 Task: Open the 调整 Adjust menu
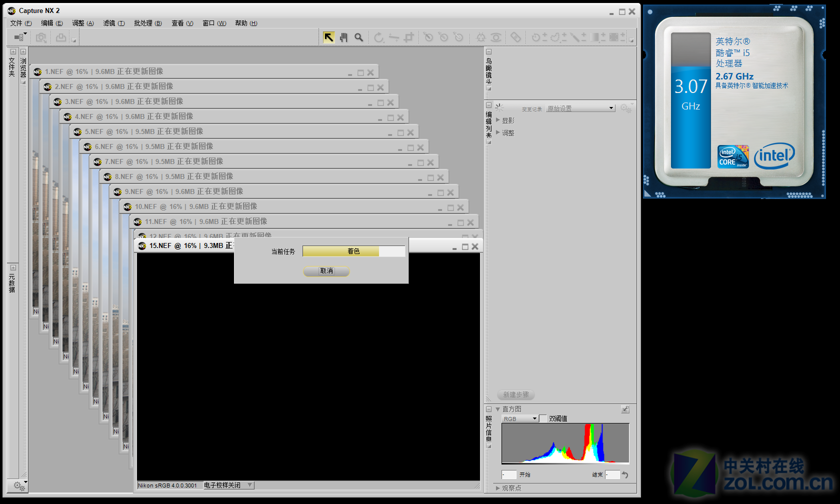(83, 23)
